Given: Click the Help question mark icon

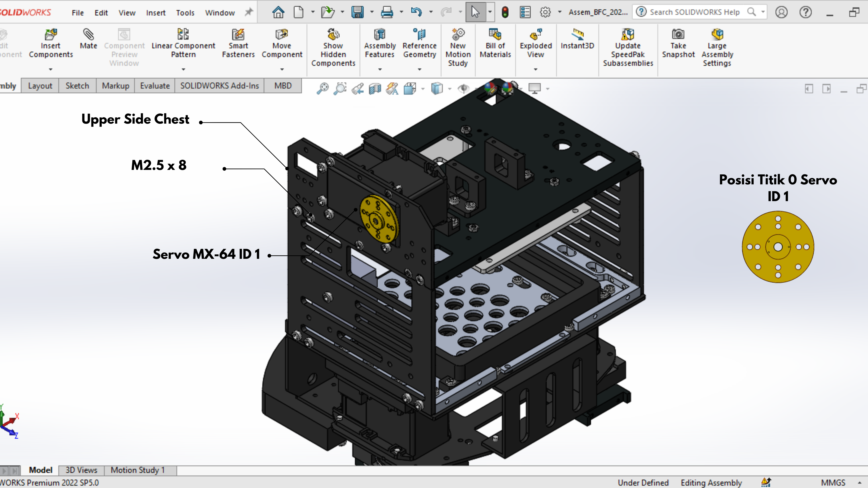Looking at the screenshot, I should pyautogui.click(x=806, y=12).
